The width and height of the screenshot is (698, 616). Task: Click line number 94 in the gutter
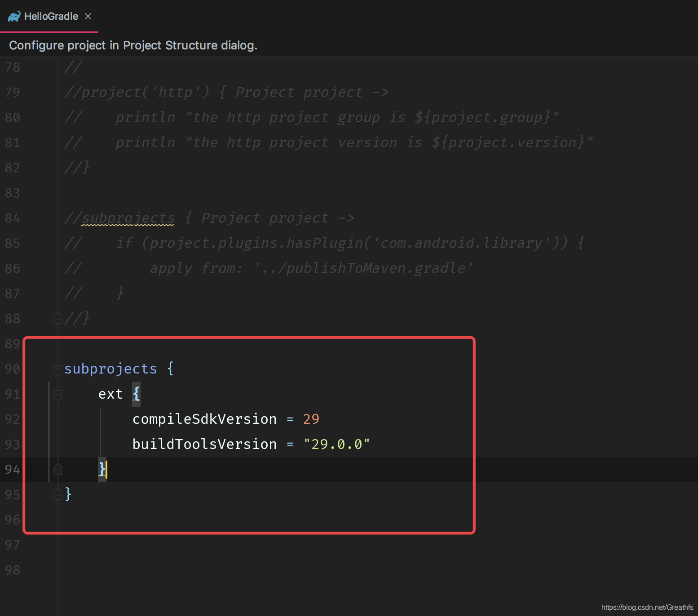point(13,469)
